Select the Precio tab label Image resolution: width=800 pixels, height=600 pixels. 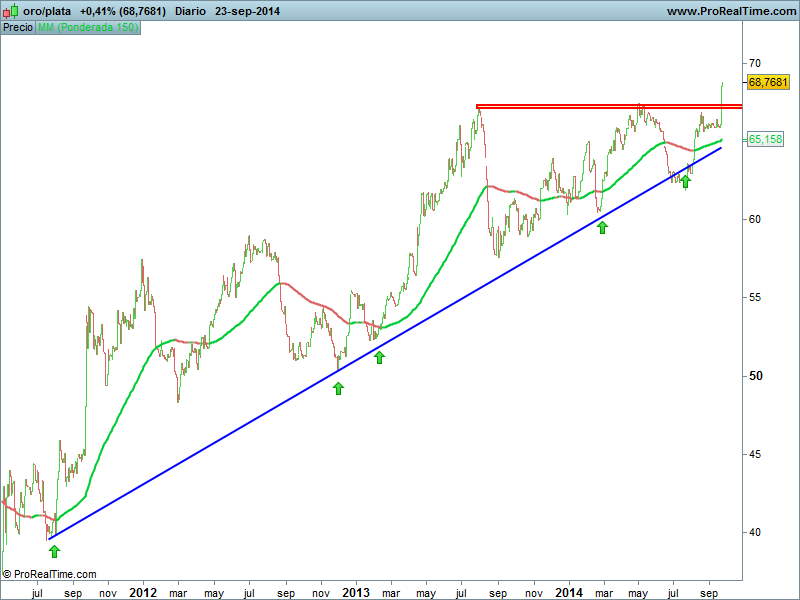coord(18,28)
